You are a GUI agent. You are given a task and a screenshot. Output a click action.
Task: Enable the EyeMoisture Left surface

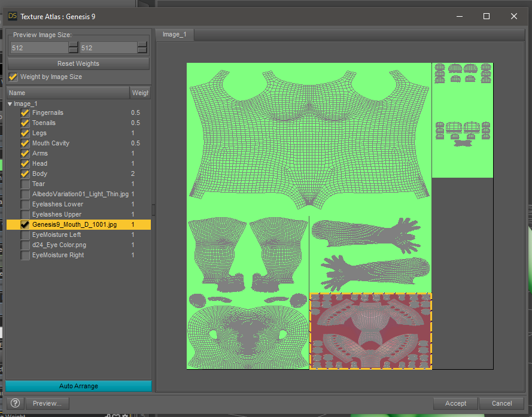coord(25,235)
